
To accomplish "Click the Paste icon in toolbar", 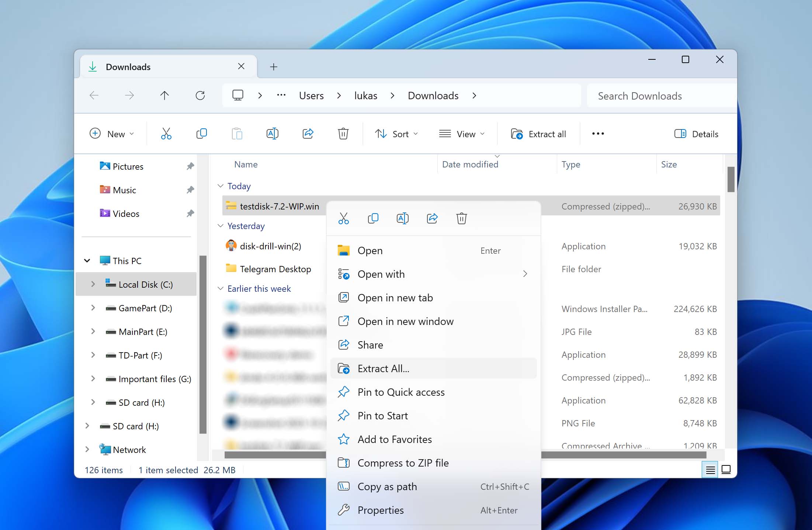I will click(236, 134).
